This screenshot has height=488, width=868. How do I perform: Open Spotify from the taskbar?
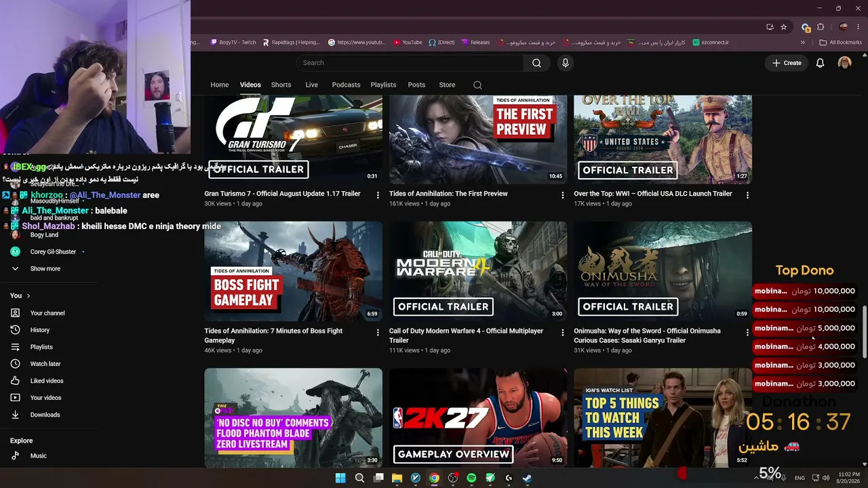click(x=471, y=478)
